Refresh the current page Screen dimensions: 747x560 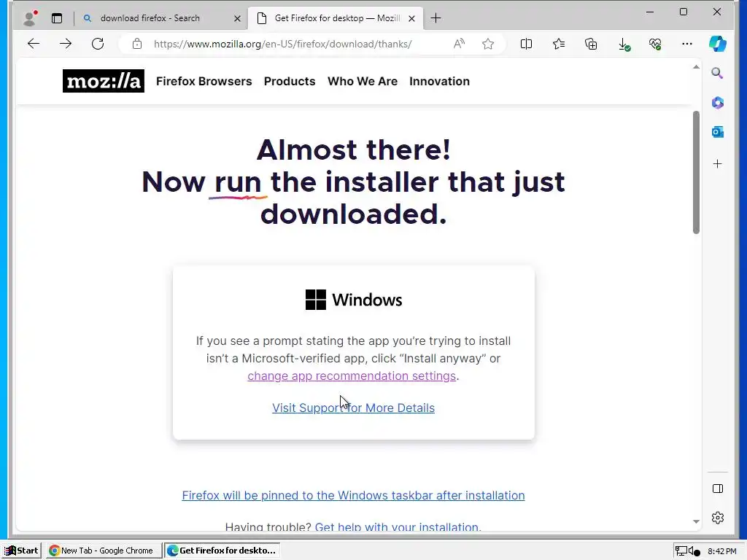tap(98, 44)
